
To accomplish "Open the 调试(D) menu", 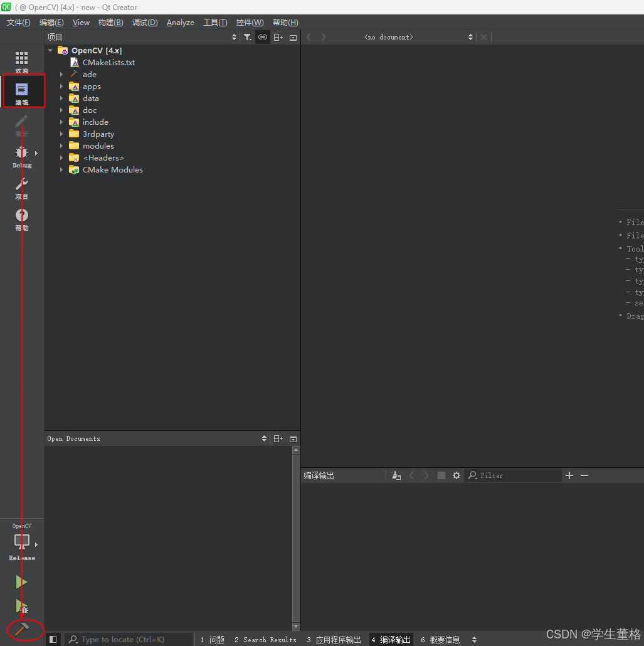I will [x=145, y=22].
